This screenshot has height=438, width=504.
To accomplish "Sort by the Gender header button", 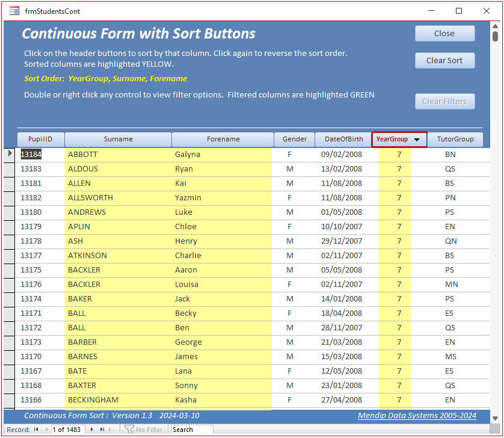I will (295, 139).
